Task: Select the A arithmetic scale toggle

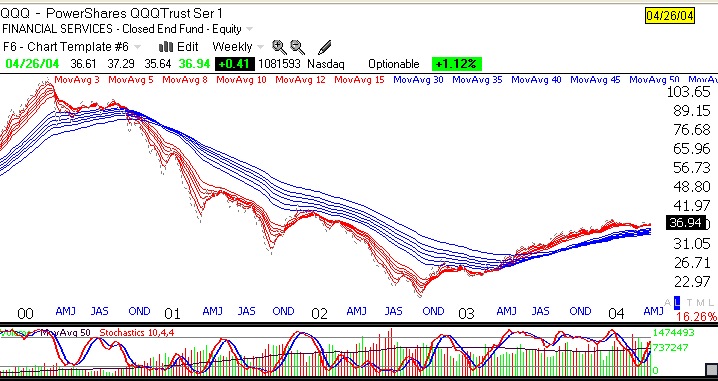Action: (667, 302)
